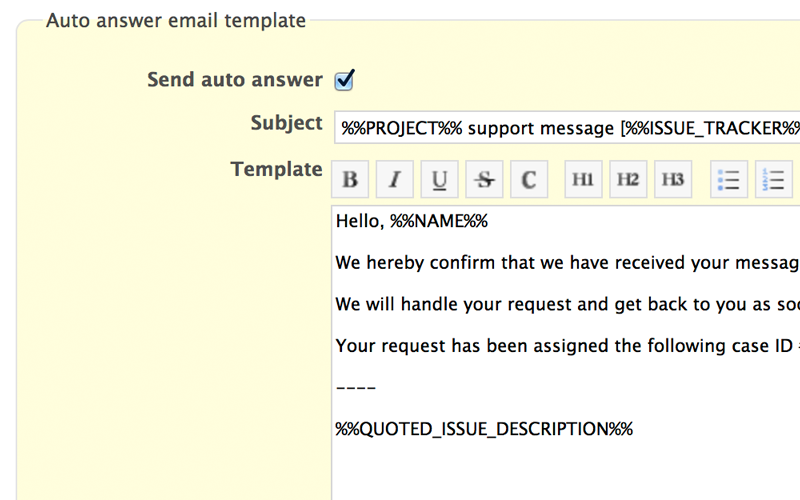Insert a Heading 1 with H1

pos(583,180)
